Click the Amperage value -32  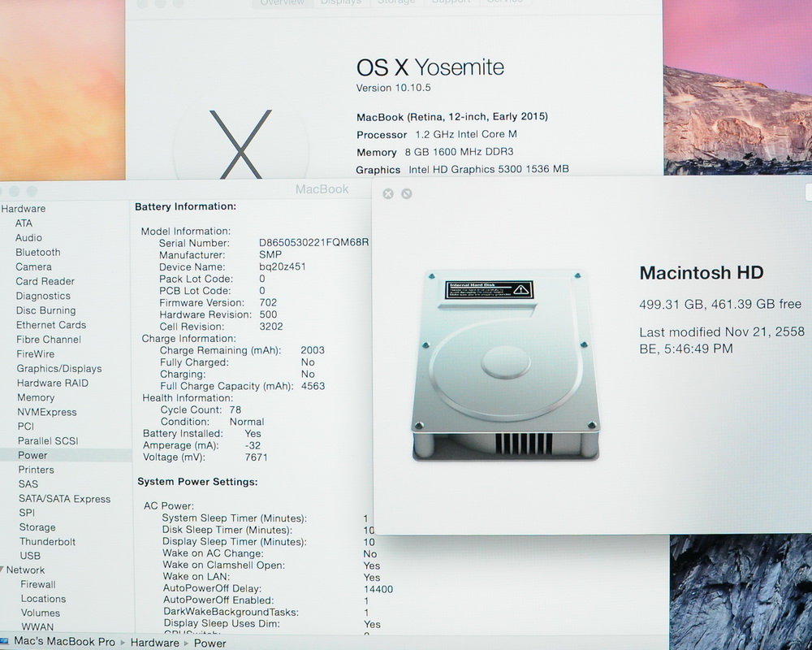pyautogui.click(x=253, y=445)
